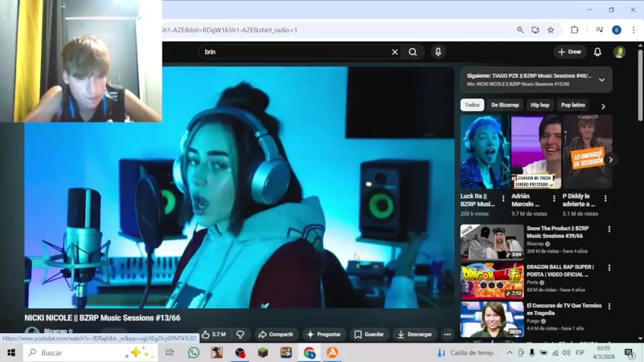
Task: Clear the search text with the X icon
Action: pyautogui.click(x=395, y=52)
